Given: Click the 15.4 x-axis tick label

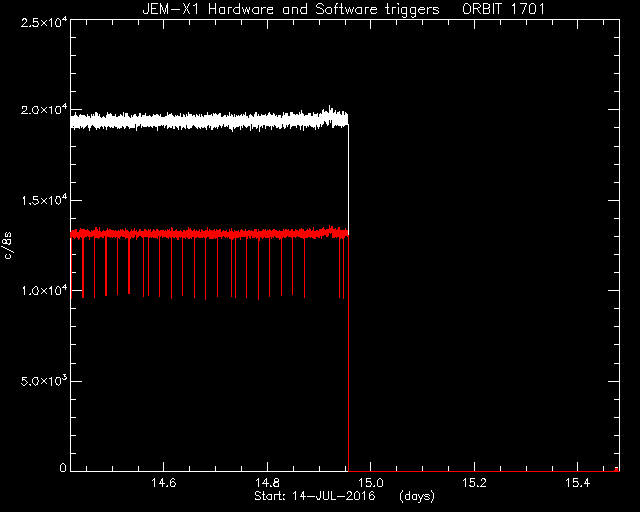Looking at the screenshot, I should pyautogui.click(x=578, y=483).
